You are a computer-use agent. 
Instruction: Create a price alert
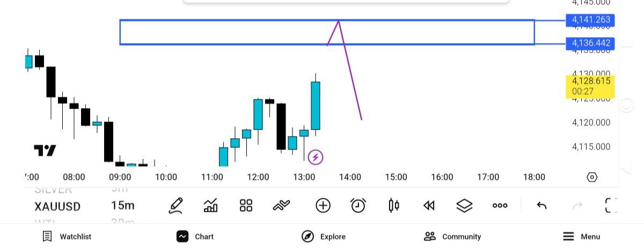[x=358, y=205]
